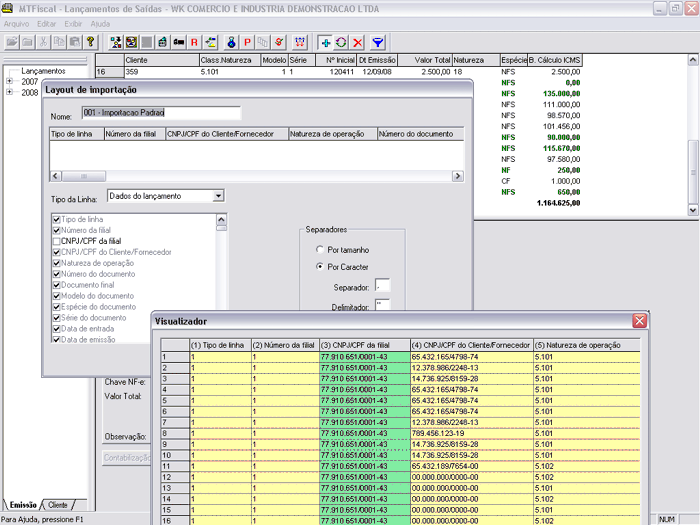Screen dimensions: 700x525
Task: Switch to the Cliente tab
Action: coord(58,505)
